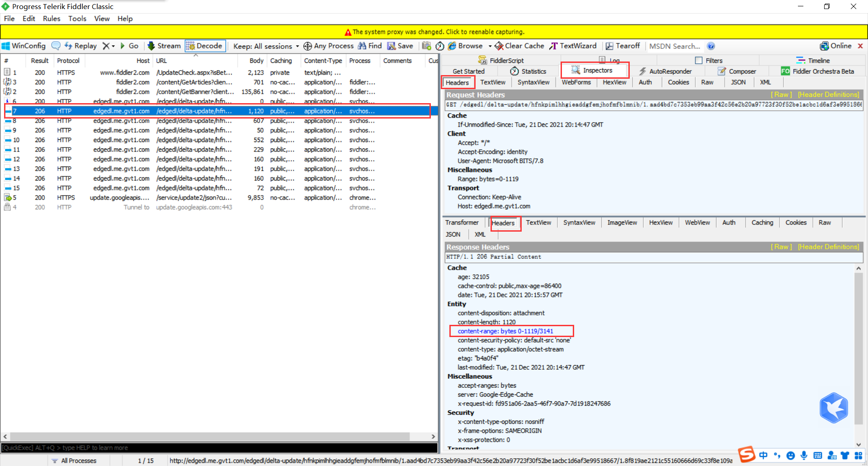Replay the selected session
Screen dimensions: 868x466
tap(80, 46)
